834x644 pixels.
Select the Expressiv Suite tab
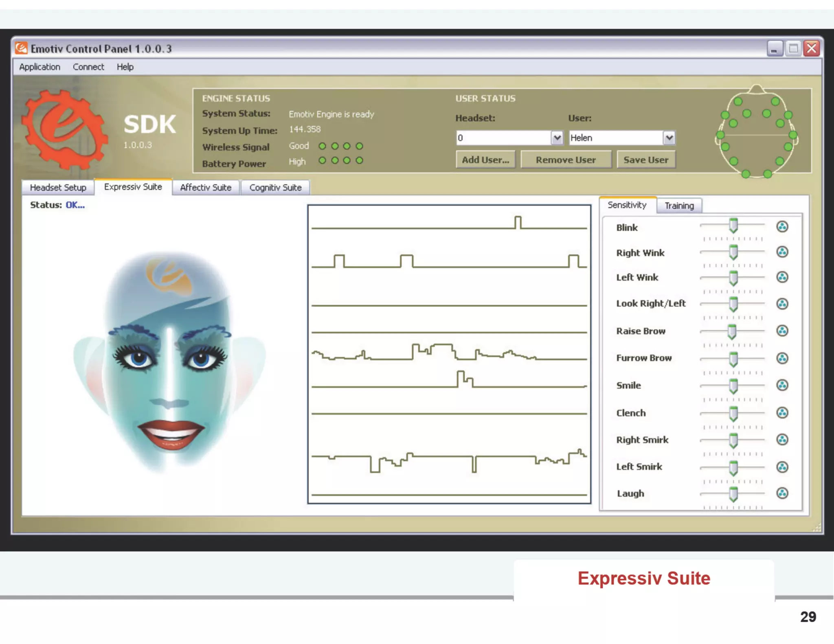click(133, 187)
